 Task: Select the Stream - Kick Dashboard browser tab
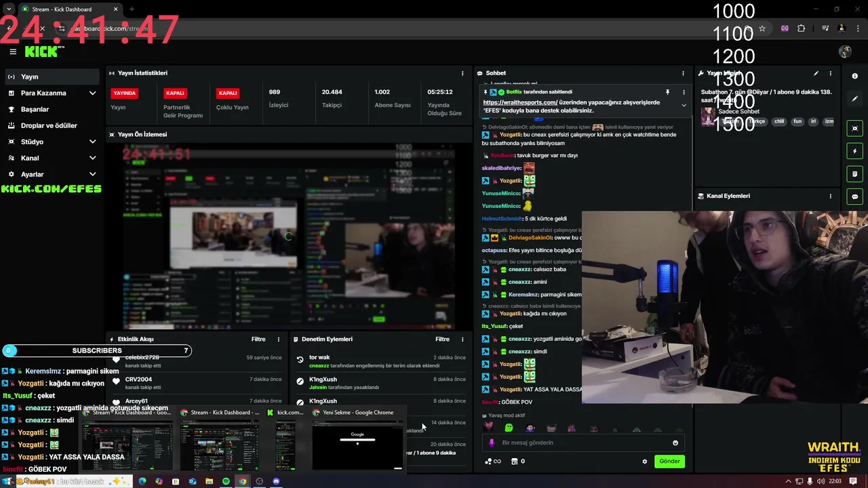(68, 9)
